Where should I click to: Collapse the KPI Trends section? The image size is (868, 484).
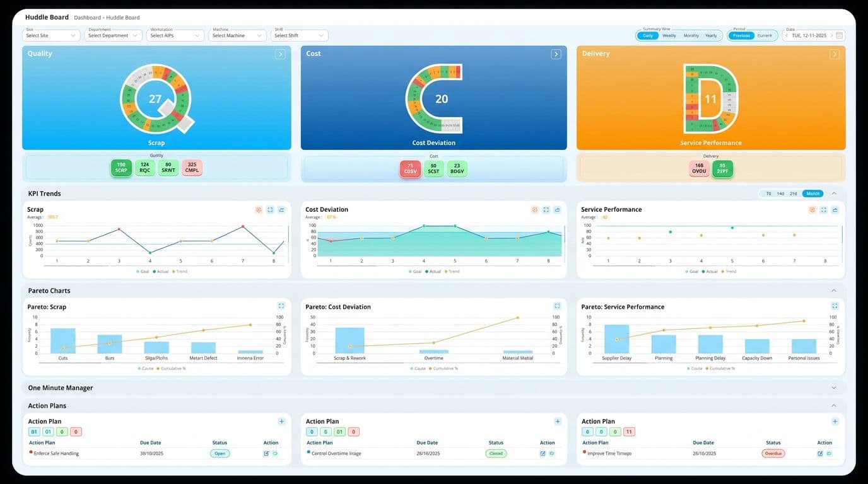834,193
